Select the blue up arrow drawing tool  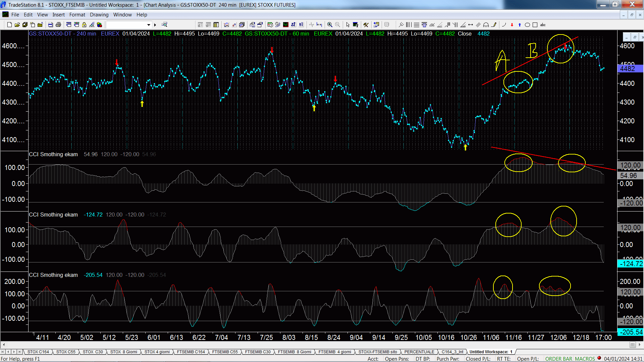tap(520, 24)
